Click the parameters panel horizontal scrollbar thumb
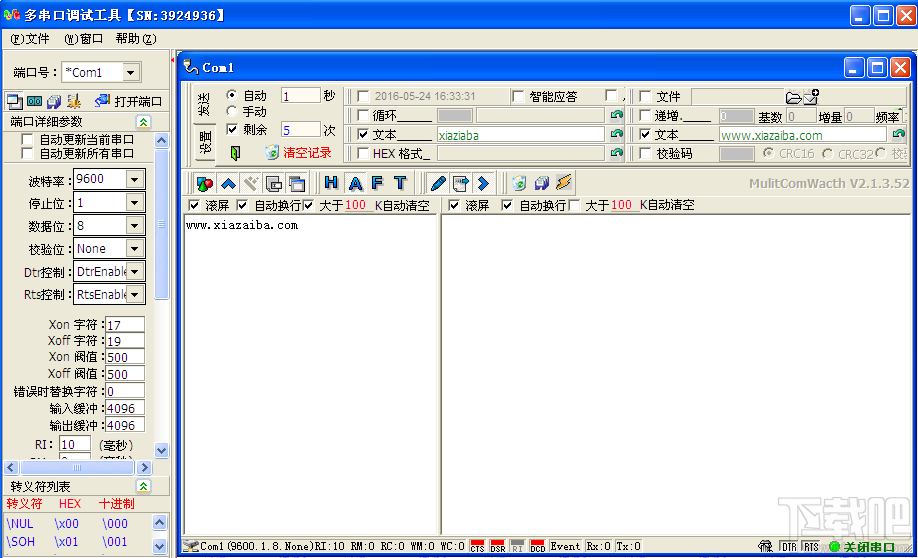 (77, 467)
